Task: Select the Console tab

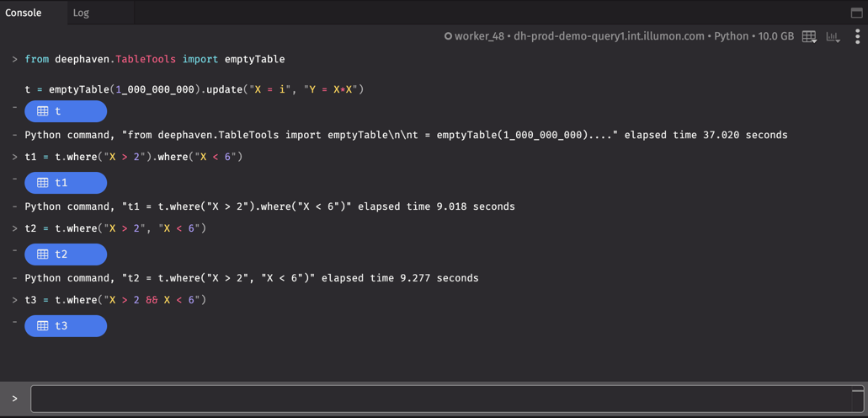Action: [x=24, y=13]
